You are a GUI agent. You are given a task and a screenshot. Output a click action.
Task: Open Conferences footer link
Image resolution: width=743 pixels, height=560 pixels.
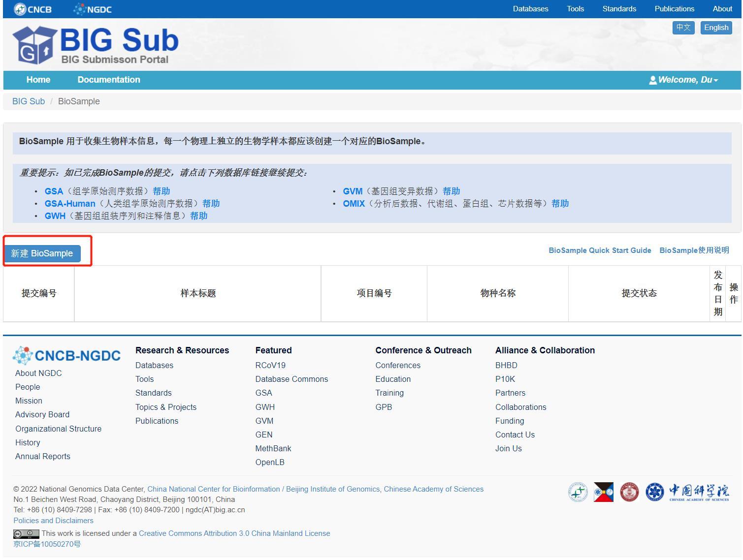pos(398,365)
